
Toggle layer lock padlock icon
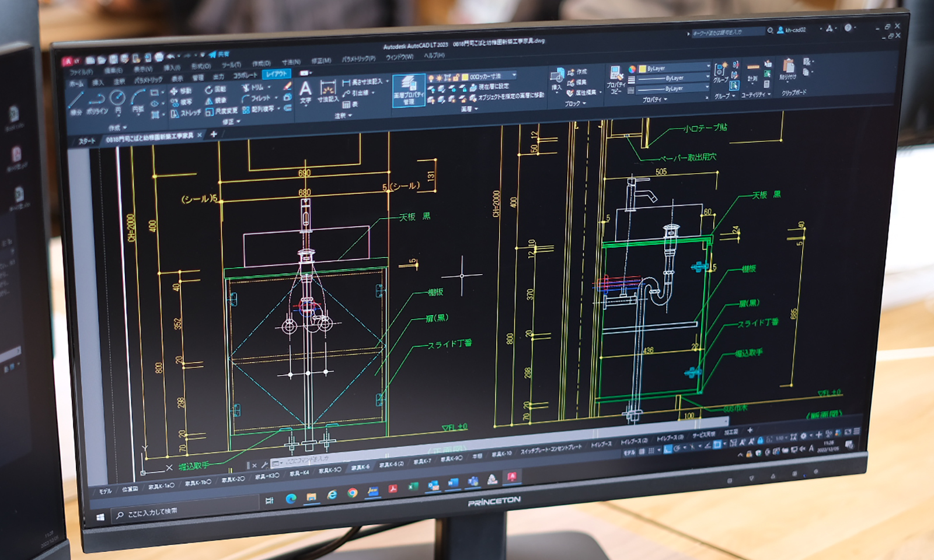coord(455,77)
